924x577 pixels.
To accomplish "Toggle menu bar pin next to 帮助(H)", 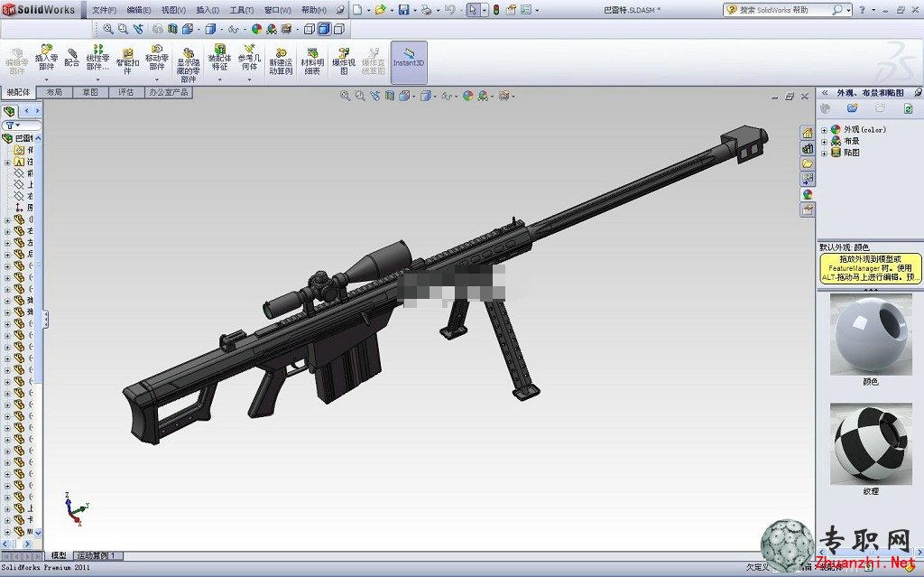I will (x=340, y=10).
